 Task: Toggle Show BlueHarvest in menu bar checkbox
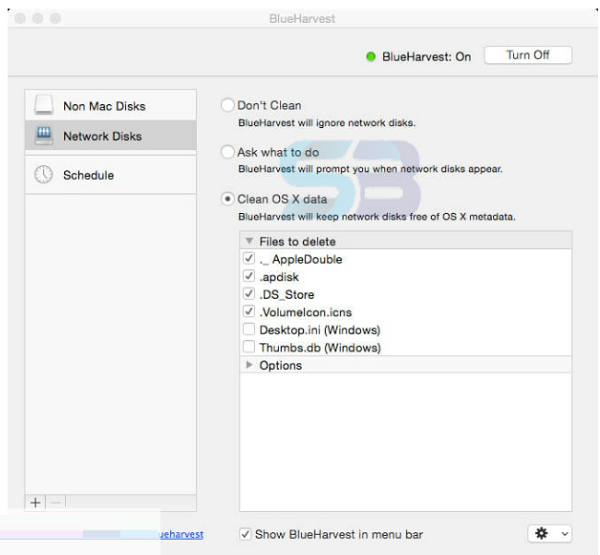pos(245,534)
